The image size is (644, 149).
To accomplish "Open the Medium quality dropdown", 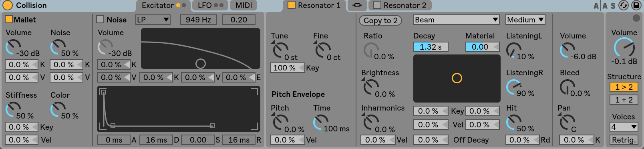I will point(525,20).
